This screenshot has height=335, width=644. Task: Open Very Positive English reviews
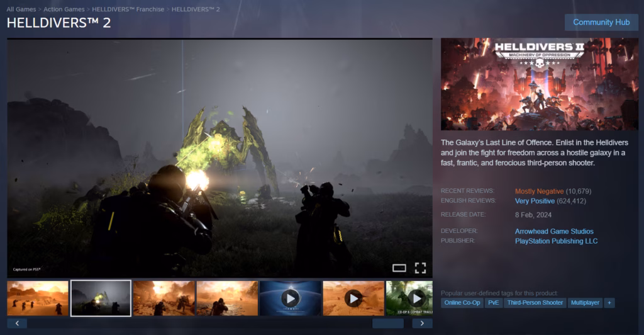tap(535, 201)
